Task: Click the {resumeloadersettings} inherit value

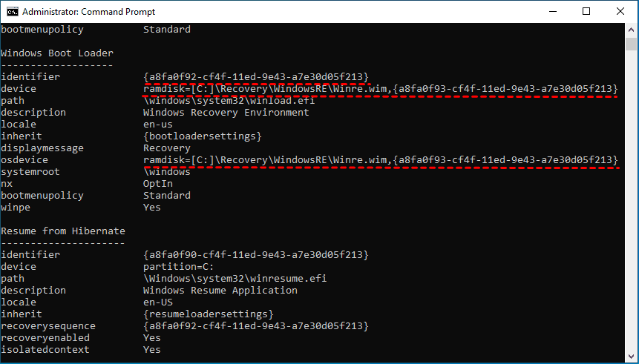Action: point(208,314)
